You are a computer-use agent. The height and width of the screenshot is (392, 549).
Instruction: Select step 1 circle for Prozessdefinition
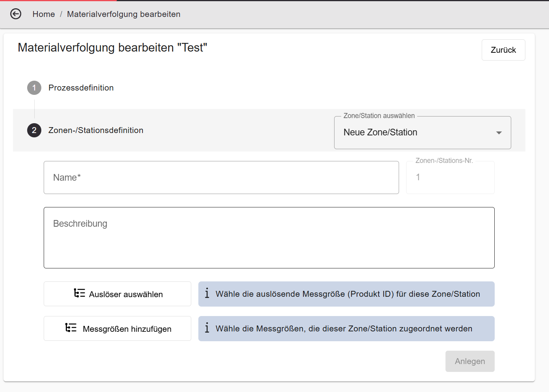34,88
